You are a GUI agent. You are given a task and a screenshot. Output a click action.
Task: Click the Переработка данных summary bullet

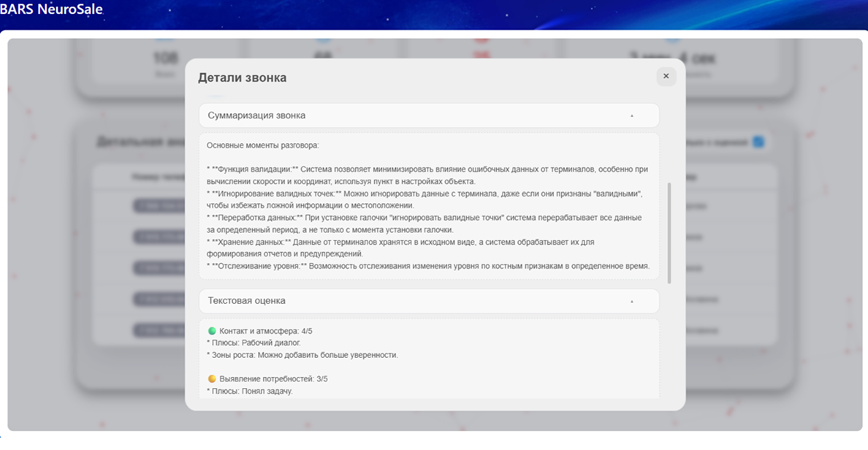[x=424, y=224]
